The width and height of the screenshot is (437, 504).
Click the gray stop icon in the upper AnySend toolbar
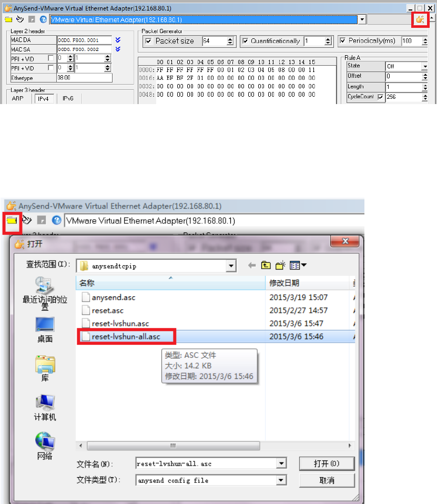click(x=32, y=19)
